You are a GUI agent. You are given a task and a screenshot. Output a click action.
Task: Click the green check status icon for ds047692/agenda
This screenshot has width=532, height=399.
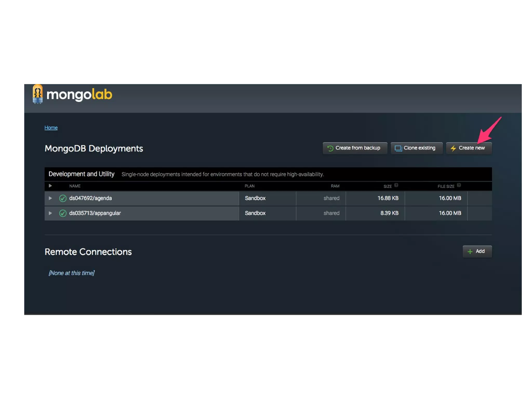63,198
